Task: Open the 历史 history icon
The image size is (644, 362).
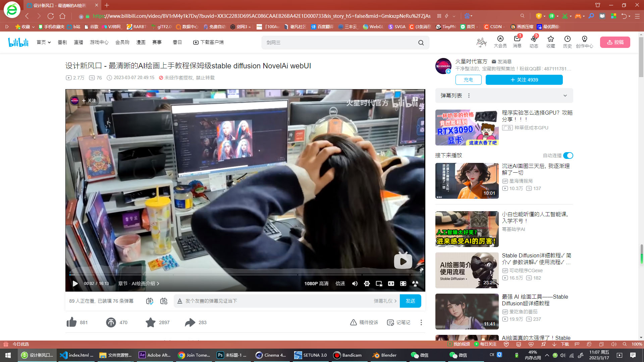Action: [567, 42]
